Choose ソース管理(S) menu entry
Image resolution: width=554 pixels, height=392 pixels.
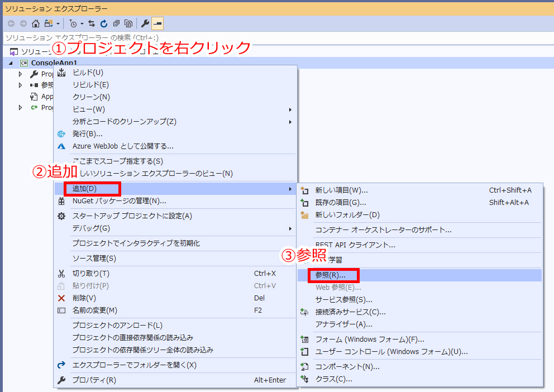[175, 259]
